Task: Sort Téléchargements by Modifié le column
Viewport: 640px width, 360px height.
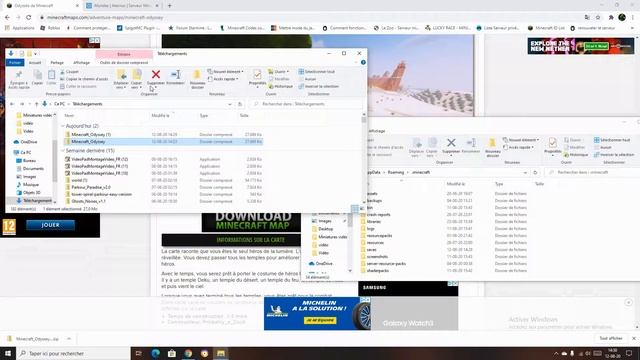Action: pyautogui.click(x=160, y=116)
